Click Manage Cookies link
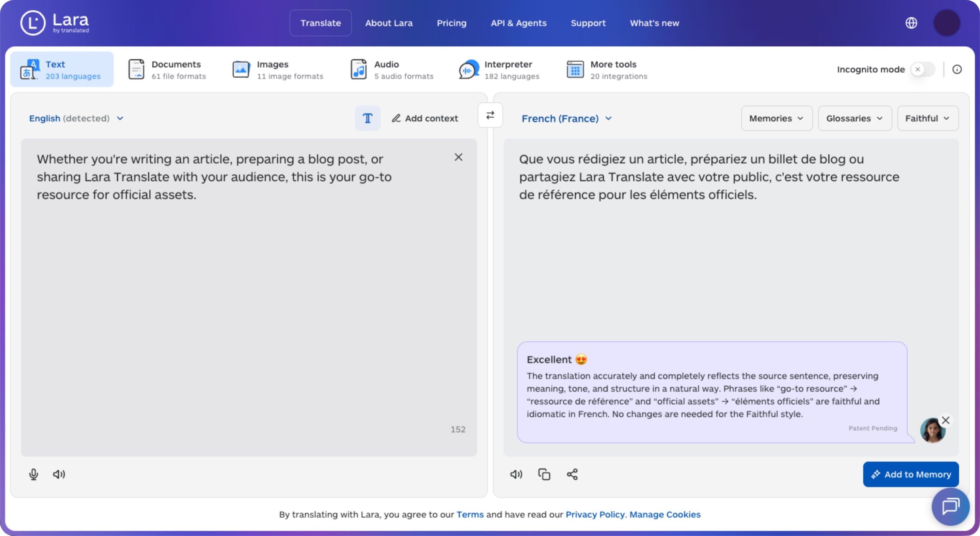 click(x=665, y=515)
